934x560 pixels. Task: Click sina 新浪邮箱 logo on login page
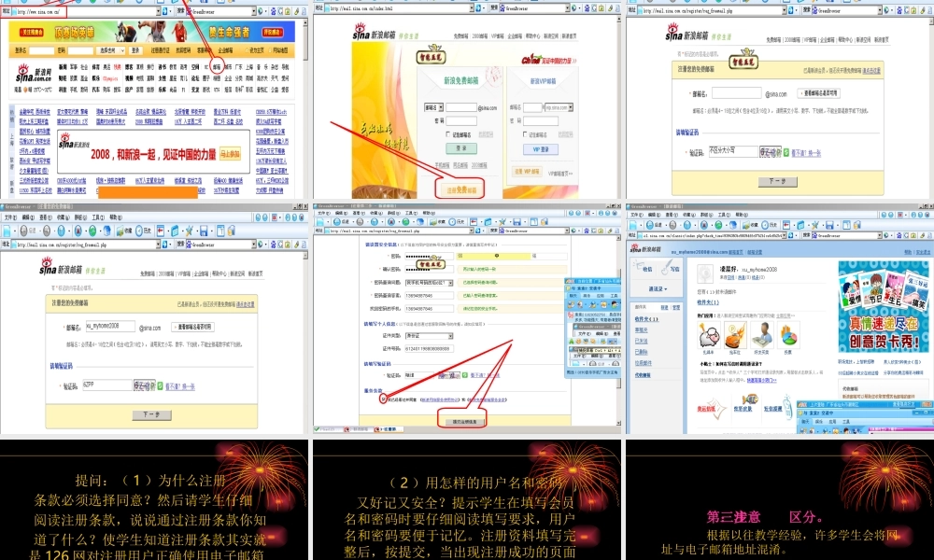374,33
